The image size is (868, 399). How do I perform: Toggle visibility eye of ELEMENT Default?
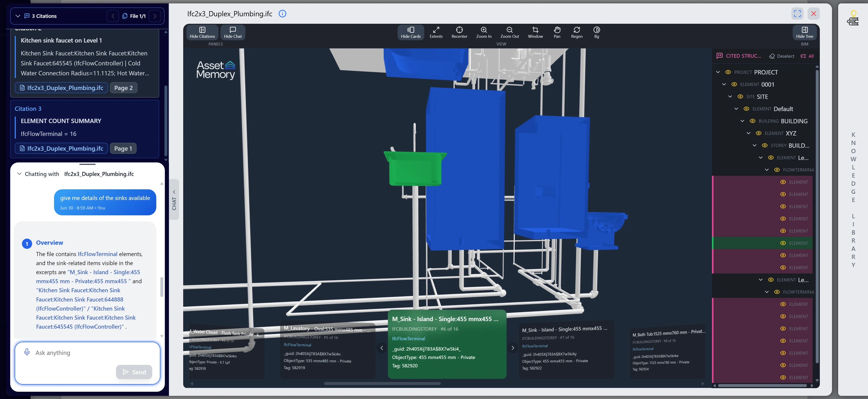coord(746,109)
